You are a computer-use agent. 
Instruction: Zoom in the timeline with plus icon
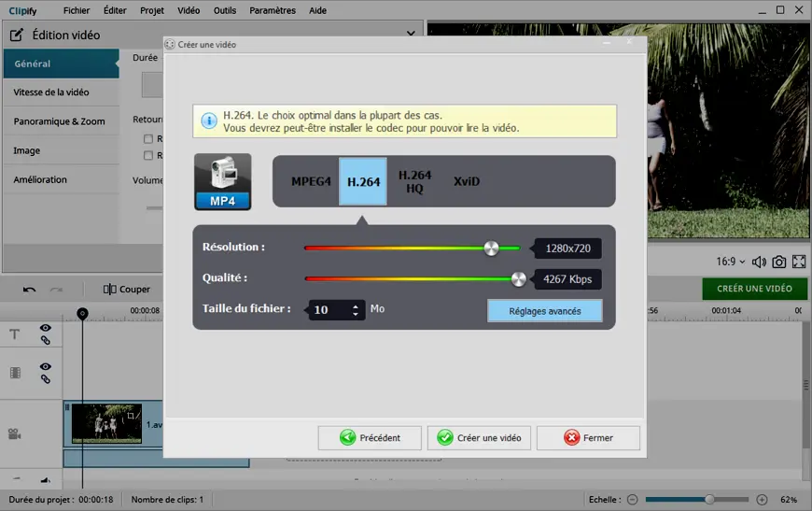coord(762,500)
